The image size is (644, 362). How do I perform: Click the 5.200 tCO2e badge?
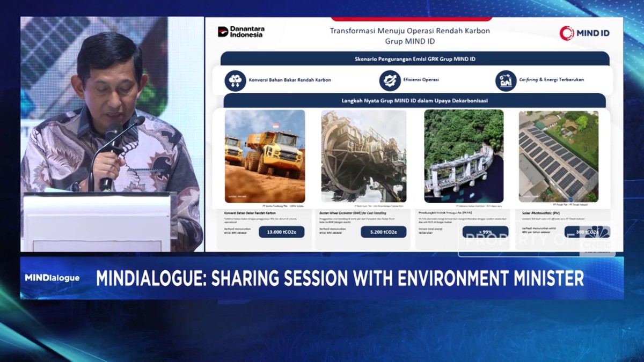point(383,232)
